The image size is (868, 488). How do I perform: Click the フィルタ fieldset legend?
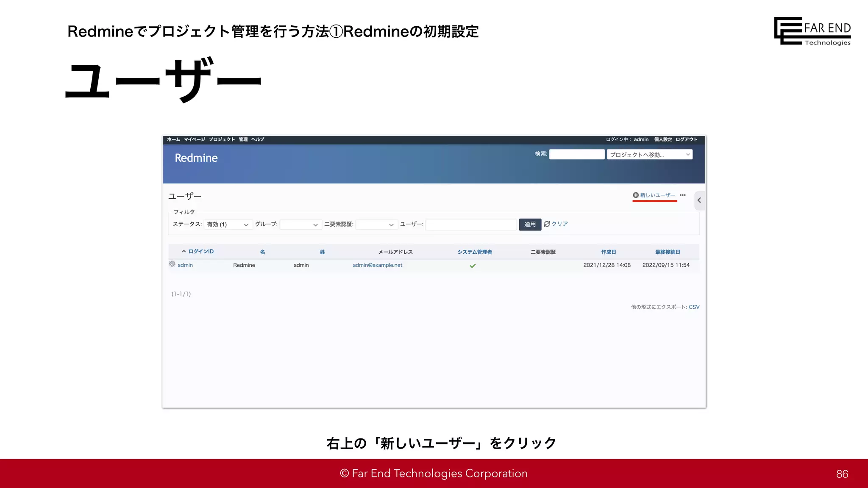(184, 212)
